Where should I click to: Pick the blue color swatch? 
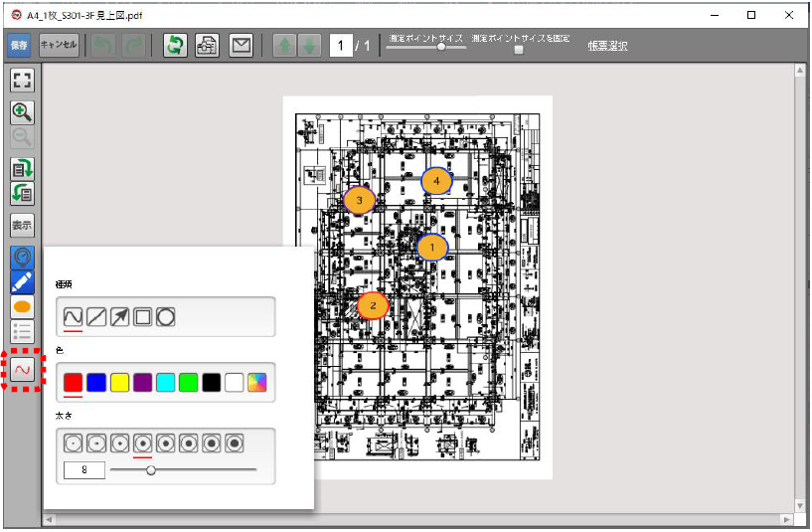96,382
